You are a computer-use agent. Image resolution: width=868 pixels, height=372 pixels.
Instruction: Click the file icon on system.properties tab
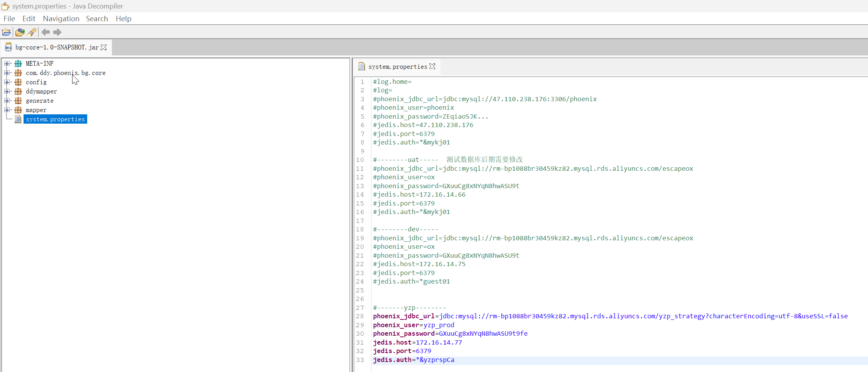click(361, 66)
